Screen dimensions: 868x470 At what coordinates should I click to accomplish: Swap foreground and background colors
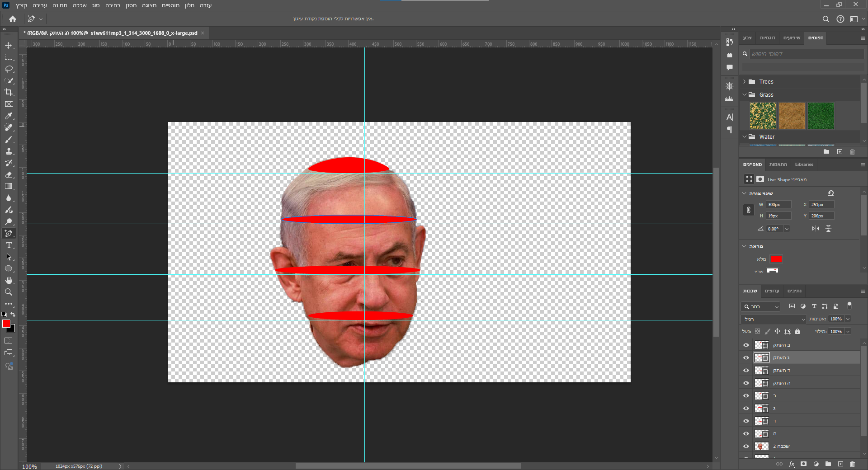[x=13, y=315]
